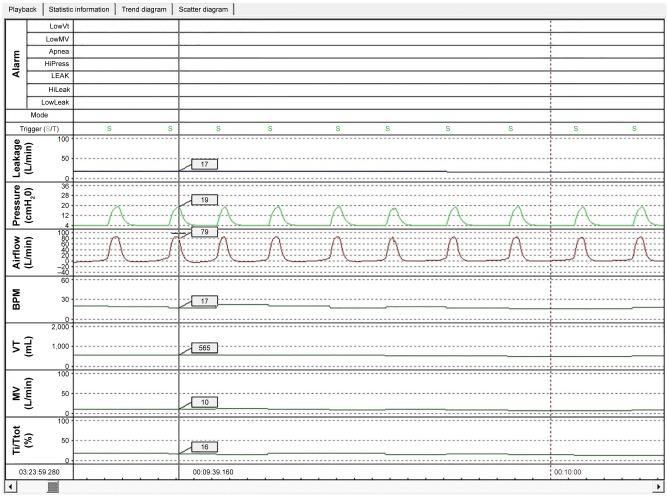This screenshot has height=496, width=667.
Task: Click the 00:10:00 time marker
Action: [567, 472]
